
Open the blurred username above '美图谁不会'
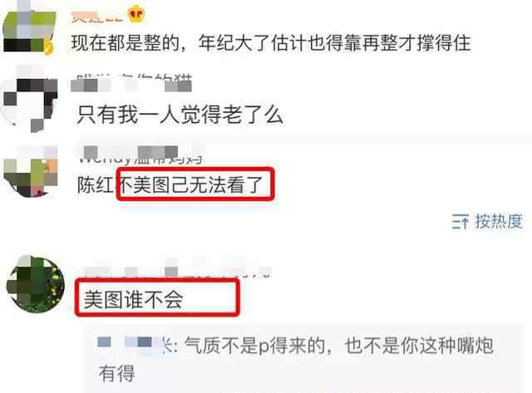pos(177,270)
